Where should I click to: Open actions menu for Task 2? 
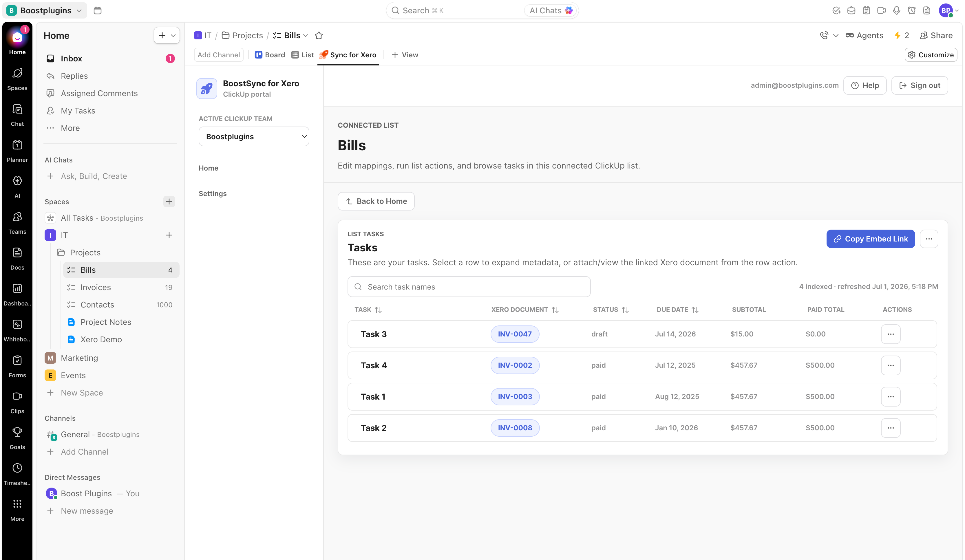click(x=890, y=428)
